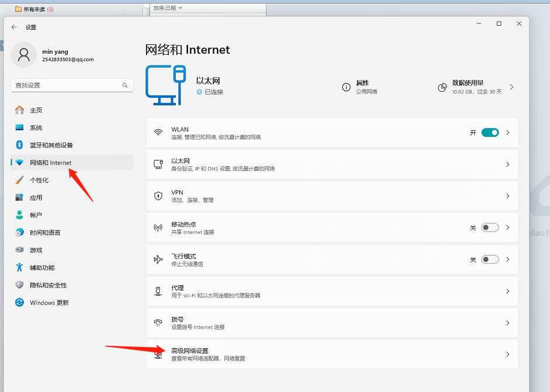The width and height of the screenshot is (550, 392).
Task: Click the min yang account profile
Action: (55, 55)
